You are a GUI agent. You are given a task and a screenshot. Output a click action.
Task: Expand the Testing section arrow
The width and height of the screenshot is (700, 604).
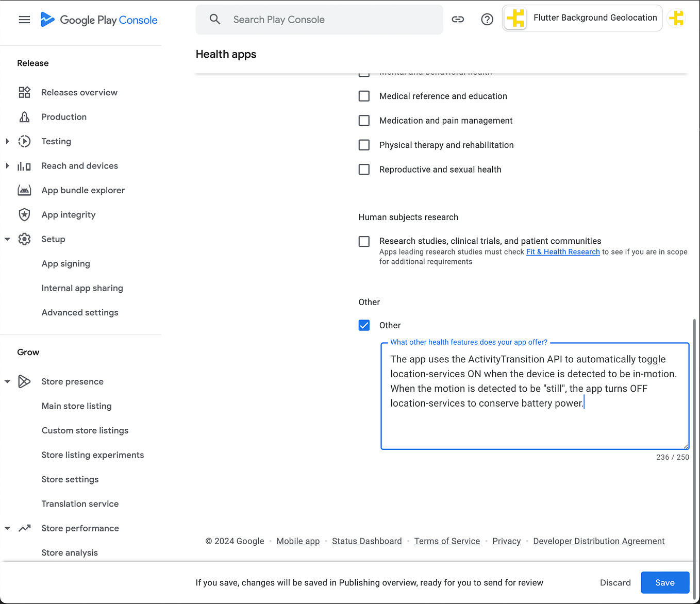point(7,141)
